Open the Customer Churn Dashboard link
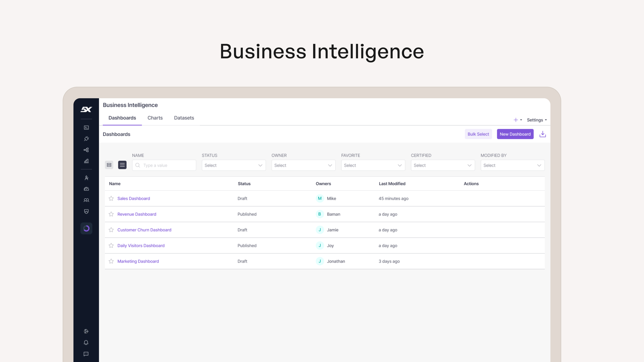 click(144, 230)
